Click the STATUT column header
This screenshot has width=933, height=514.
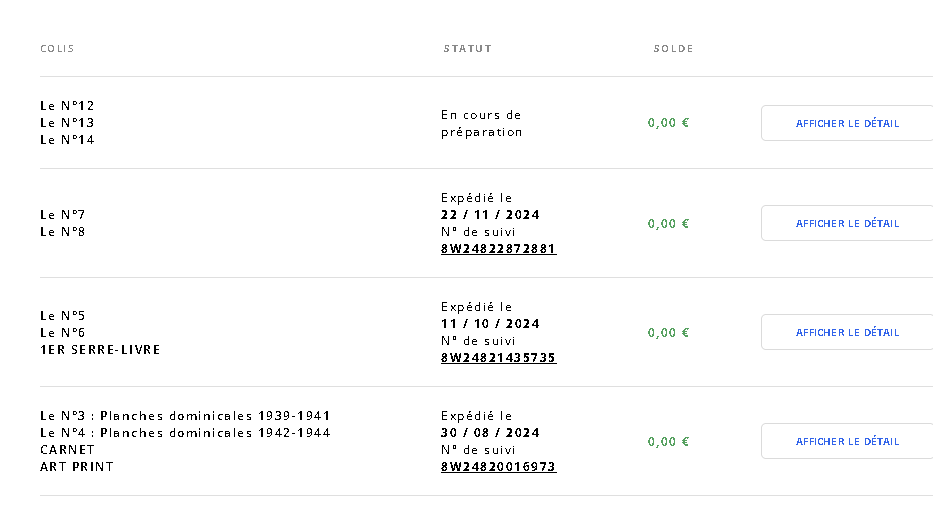click(467, 49)
